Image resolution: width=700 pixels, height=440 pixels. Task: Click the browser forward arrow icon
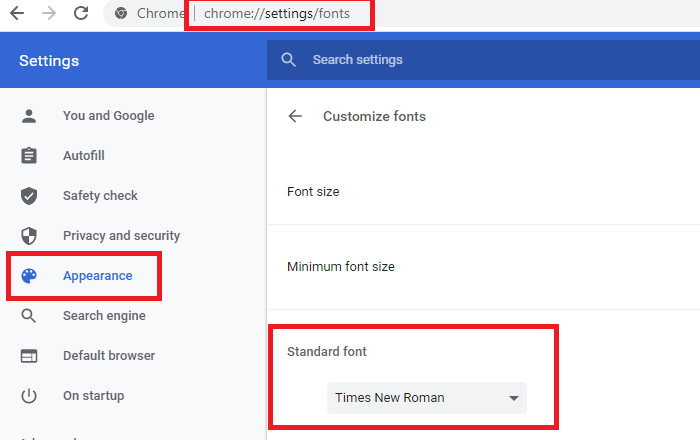click(49, 14)
